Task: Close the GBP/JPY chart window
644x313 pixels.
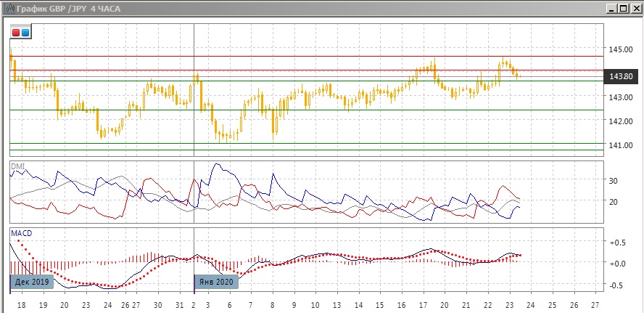Action: (635, 8)
